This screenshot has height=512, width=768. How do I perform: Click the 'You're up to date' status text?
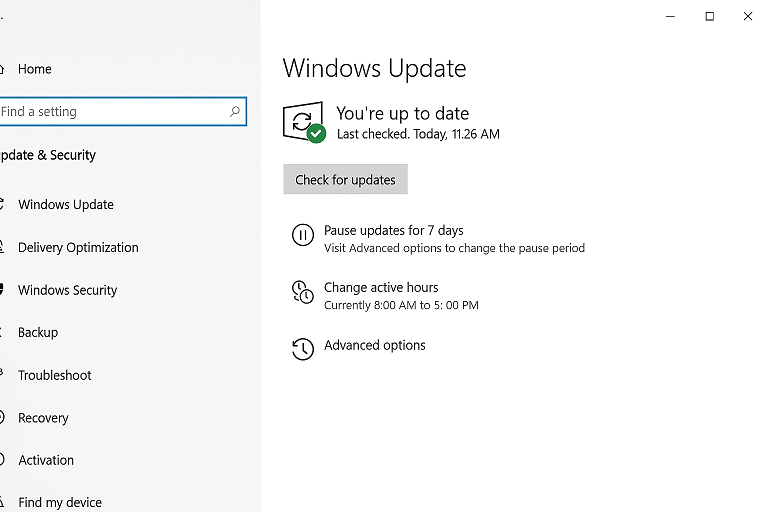pyautogui.click(x=402, y=114)
